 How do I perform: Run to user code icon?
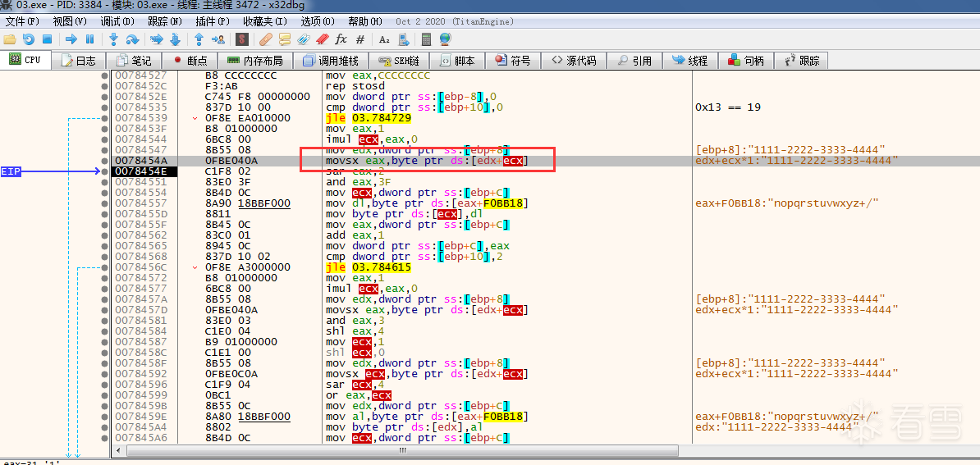coord(218,39)
